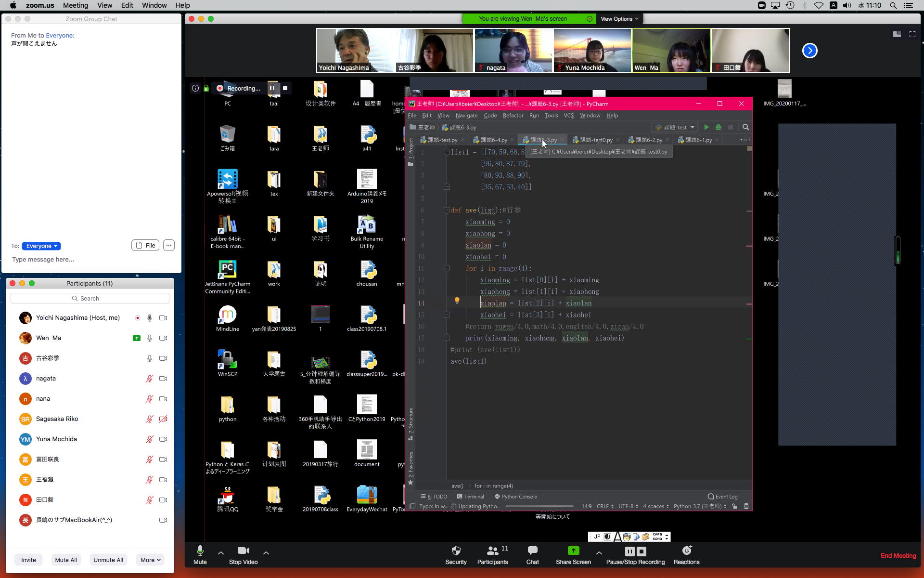The image size is (924, 578).
Task: Click the Participants icon in toolbar
Action: point(492,551)
